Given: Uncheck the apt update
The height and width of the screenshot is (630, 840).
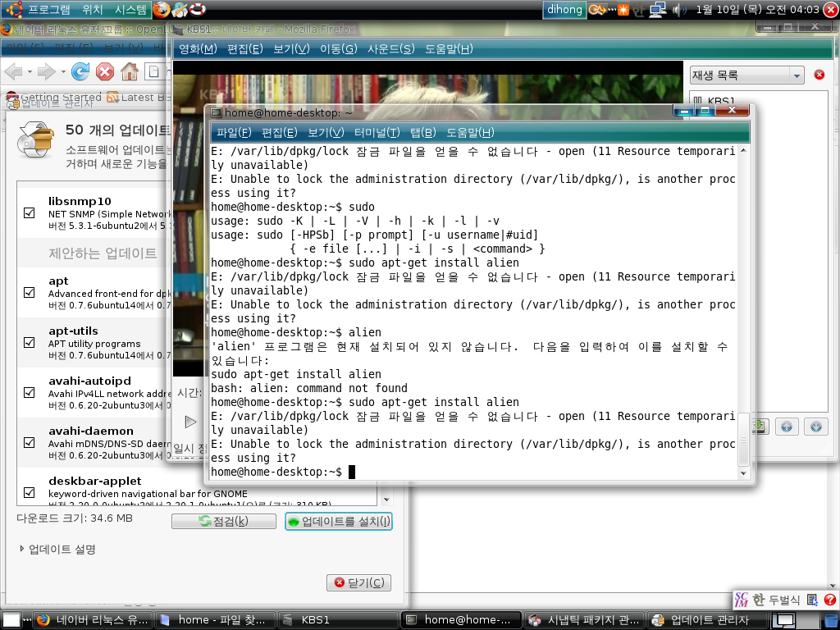Looking at the screenshot, I should click(x=30, y=292).
